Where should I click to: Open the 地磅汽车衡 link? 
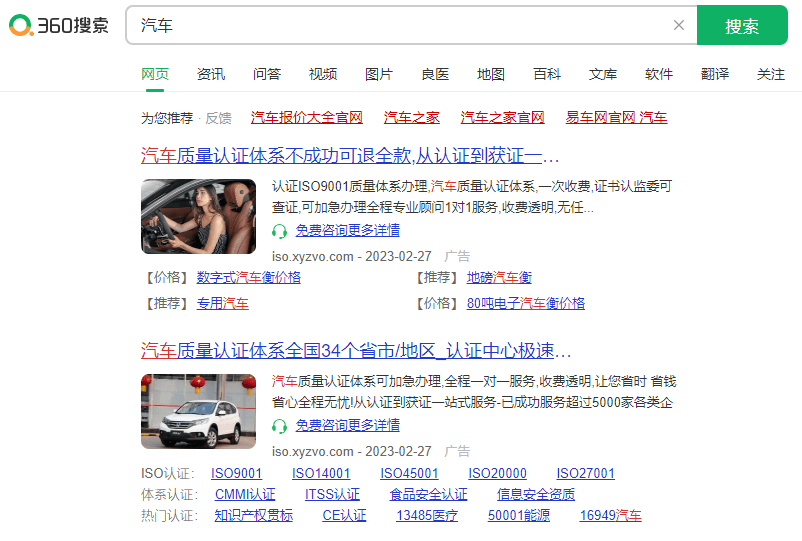tap(499, 278)
